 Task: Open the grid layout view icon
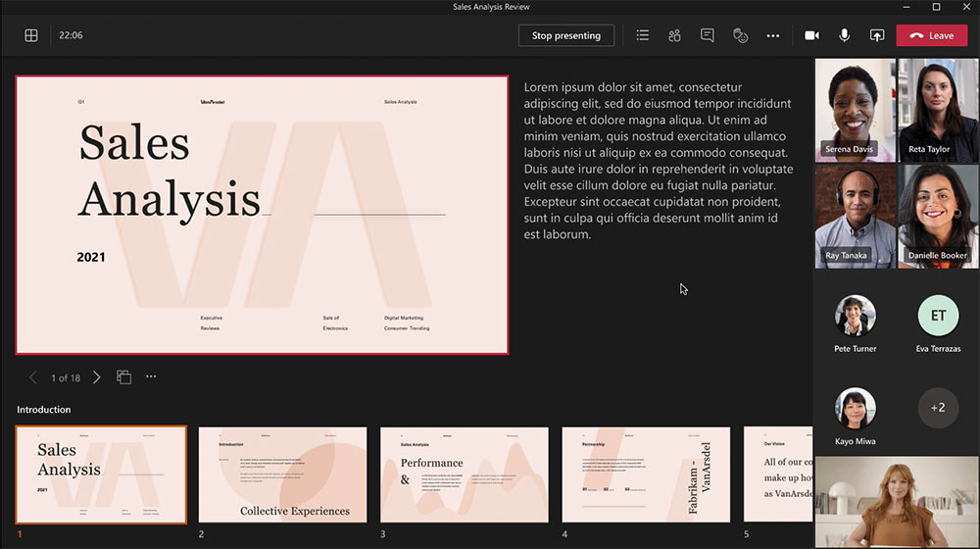pos(31,35)
